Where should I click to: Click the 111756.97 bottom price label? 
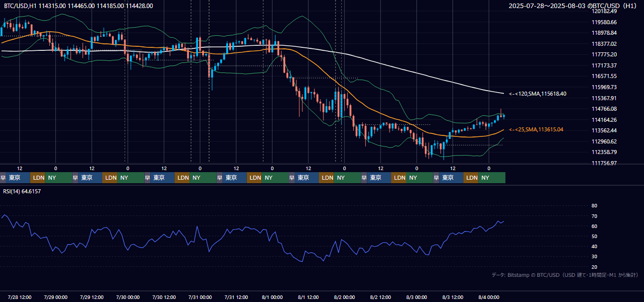(x=604, y=163)
